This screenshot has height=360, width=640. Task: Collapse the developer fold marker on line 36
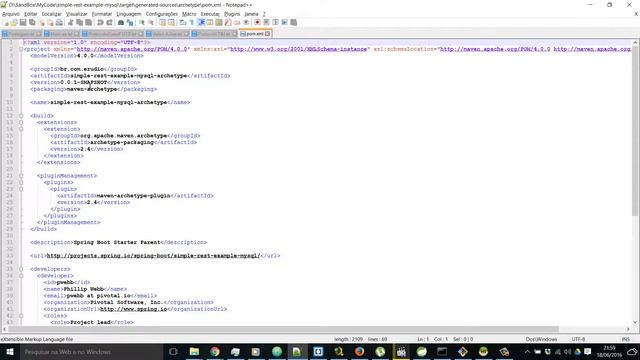(21, 276)
